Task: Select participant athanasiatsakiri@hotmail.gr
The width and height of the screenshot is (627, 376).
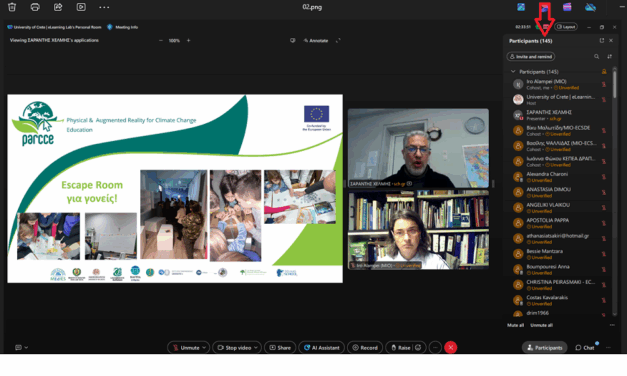Action: coord(559,238)
